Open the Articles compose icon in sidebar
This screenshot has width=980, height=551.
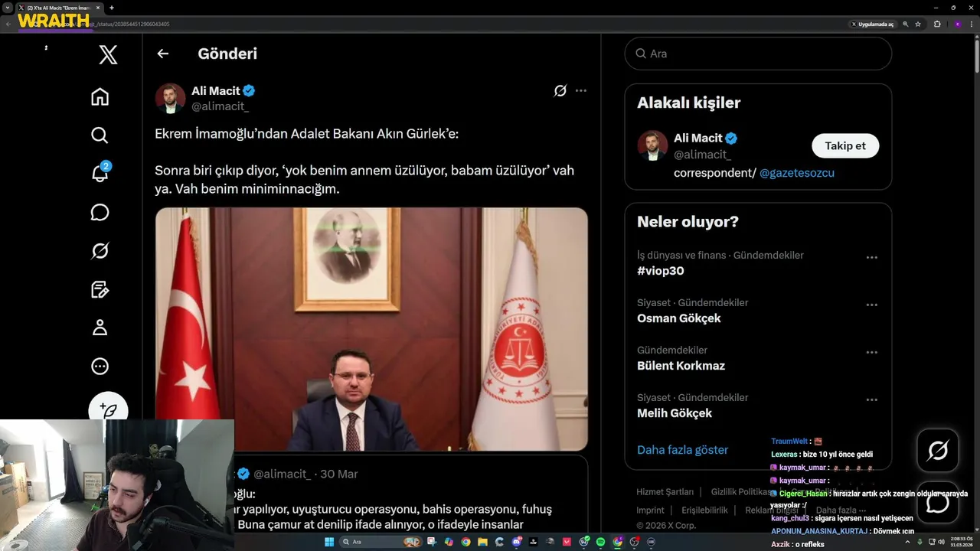point(100,289)
